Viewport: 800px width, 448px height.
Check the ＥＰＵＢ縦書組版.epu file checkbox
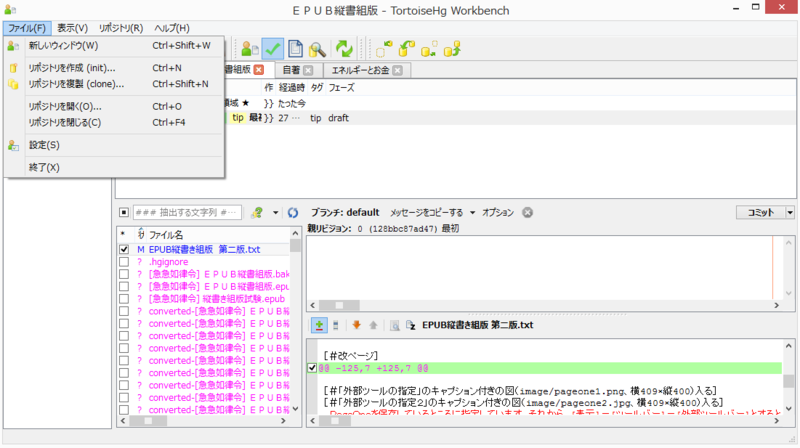124,286
